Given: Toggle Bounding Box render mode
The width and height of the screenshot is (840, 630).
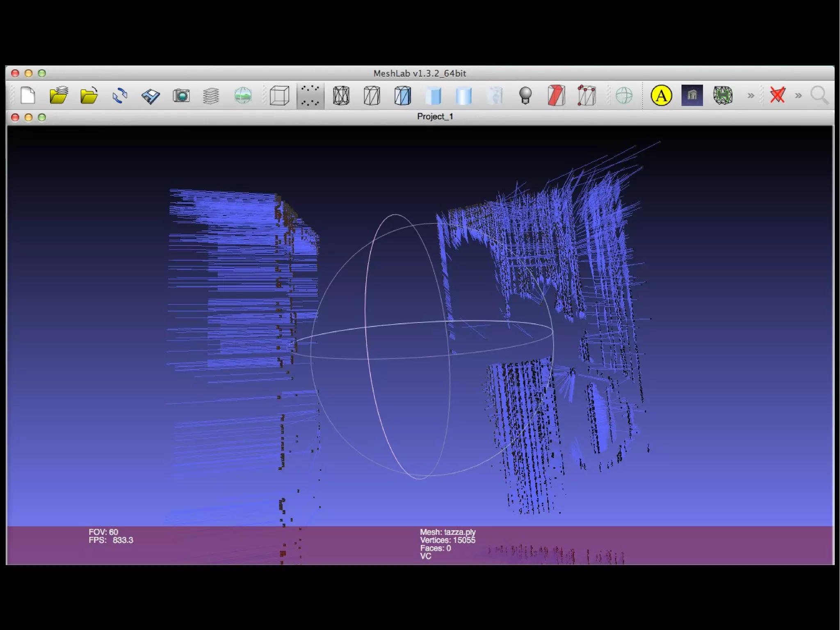Looking at the screenshot, I should (x=279, y=96).
